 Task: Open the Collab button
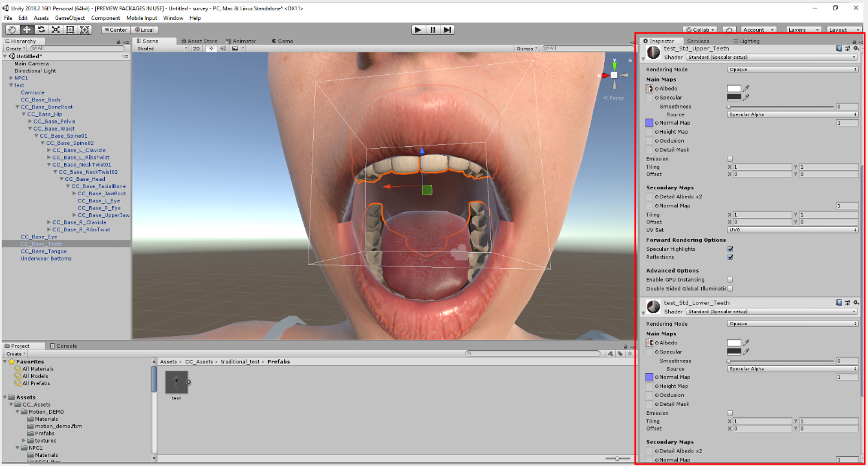(701, 30)
